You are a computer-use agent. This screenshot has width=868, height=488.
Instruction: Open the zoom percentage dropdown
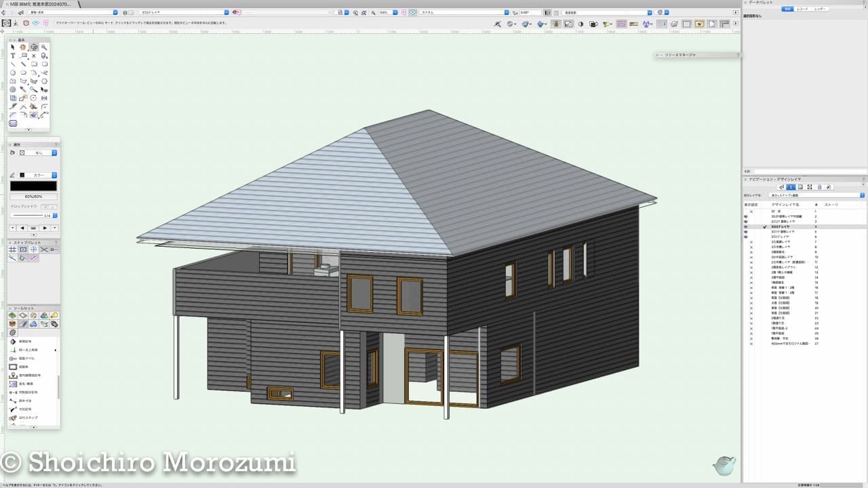395,12
